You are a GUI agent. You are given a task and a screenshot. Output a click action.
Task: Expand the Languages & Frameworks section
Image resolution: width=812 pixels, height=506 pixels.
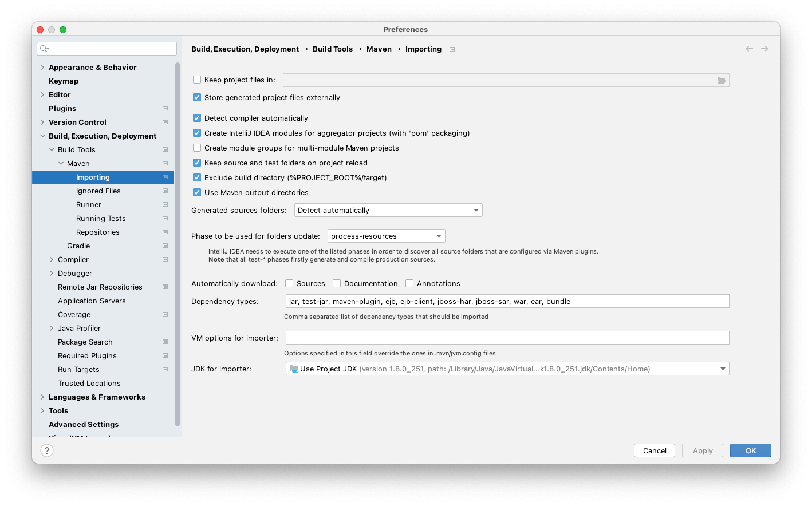[x=42, y=397]
